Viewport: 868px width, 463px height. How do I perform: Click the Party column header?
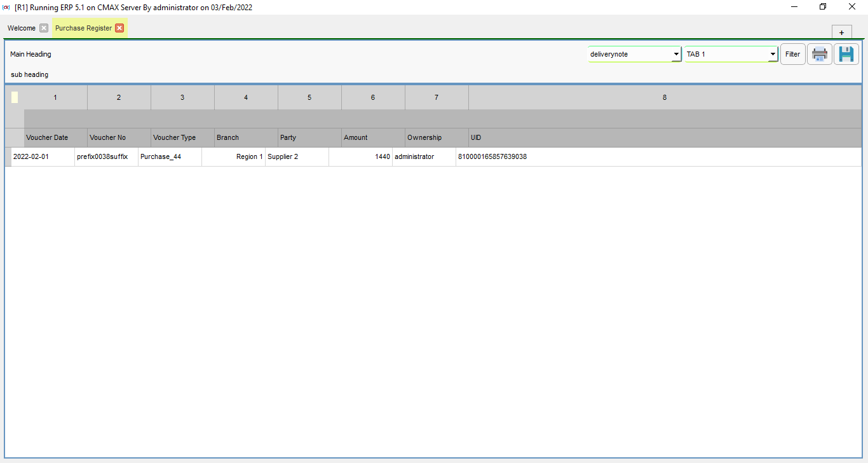(x=288, y=137)
